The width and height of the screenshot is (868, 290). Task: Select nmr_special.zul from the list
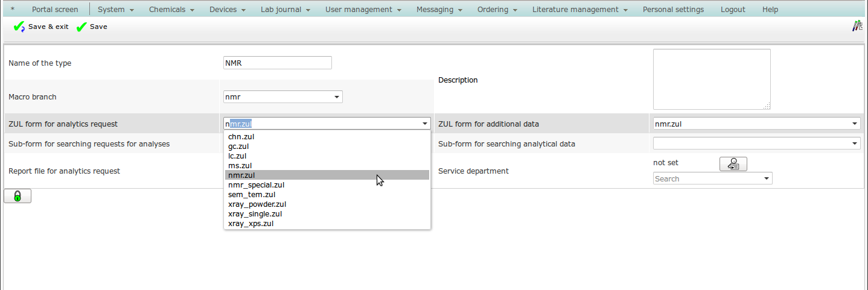256,184
